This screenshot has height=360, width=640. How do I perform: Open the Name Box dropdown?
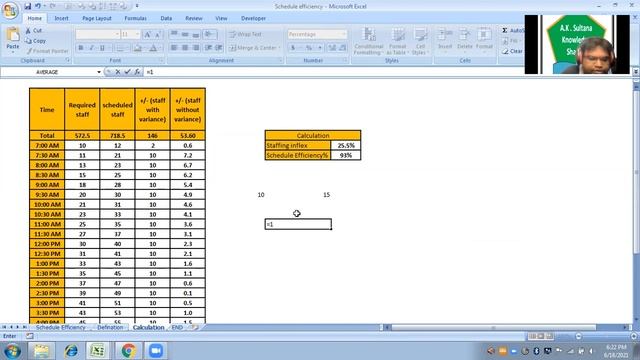coord(99,72)
